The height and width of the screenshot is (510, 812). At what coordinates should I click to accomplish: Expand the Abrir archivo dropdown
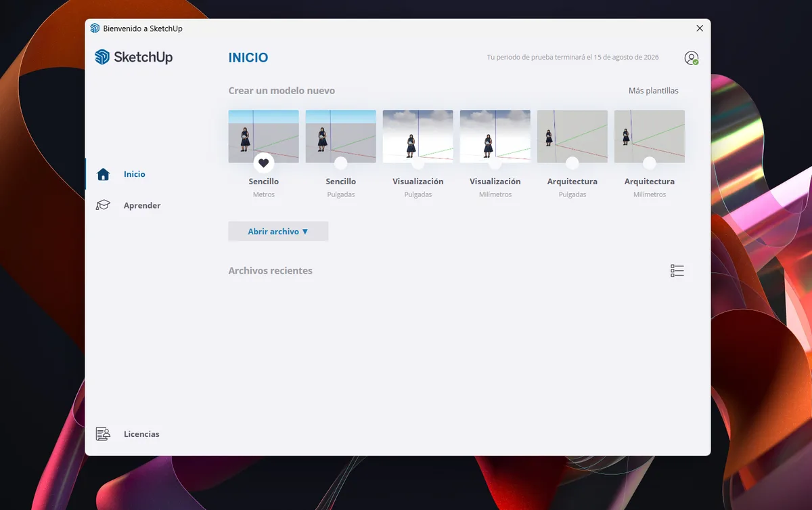(278, 232)
